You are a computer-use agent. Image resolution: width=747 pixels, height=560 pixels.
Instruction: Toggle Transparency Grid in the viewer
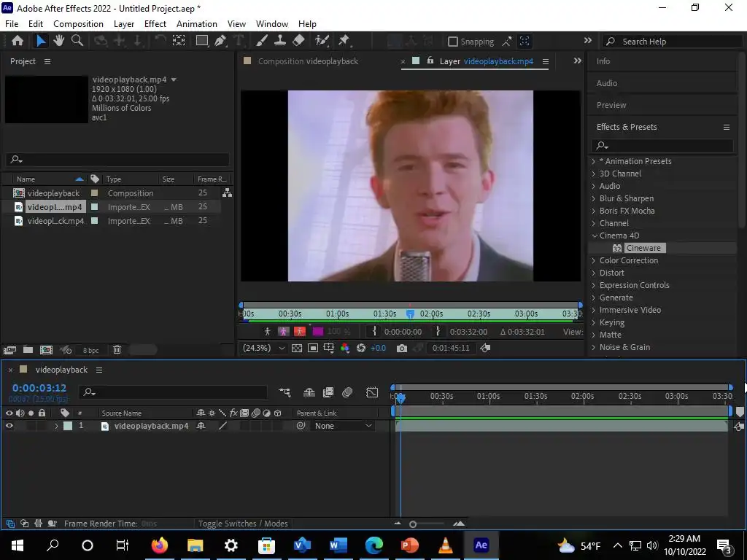tap(297, 348)
